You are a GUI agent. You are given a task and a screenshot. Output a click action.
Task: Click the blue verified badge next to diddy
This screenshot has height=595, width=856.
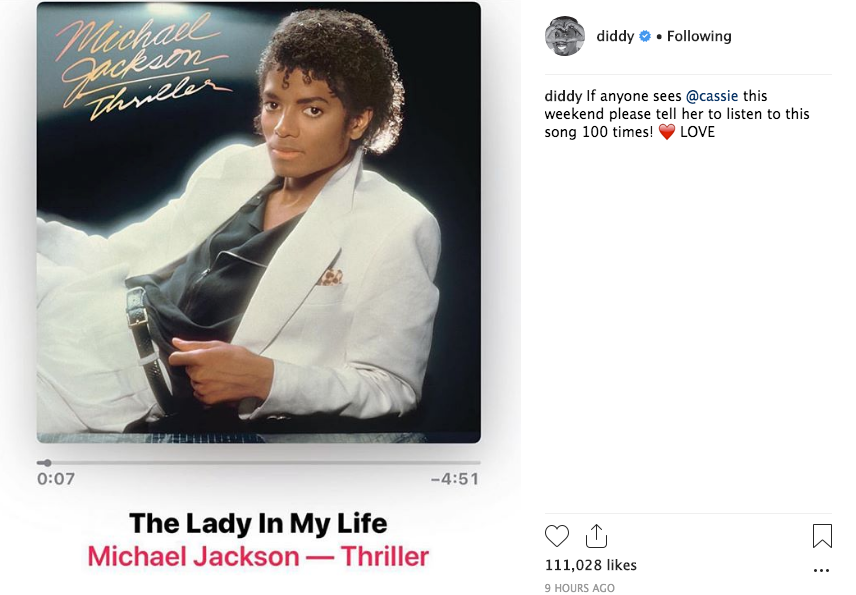(645, 36)
